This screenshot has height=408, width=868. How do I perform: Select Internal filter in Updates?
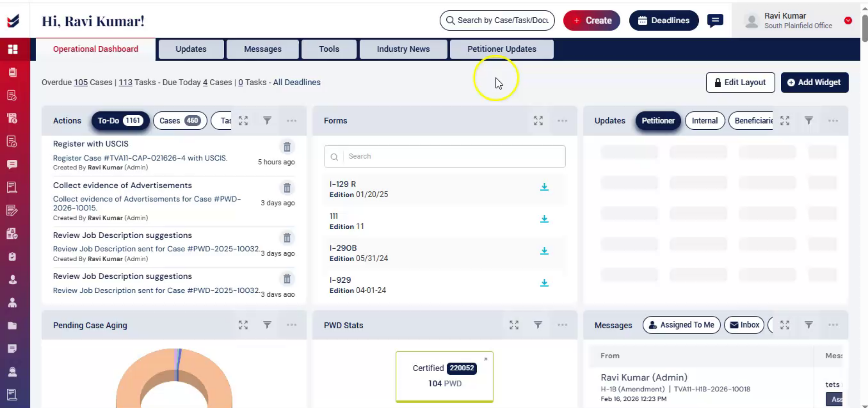click(x=705, y=121)
